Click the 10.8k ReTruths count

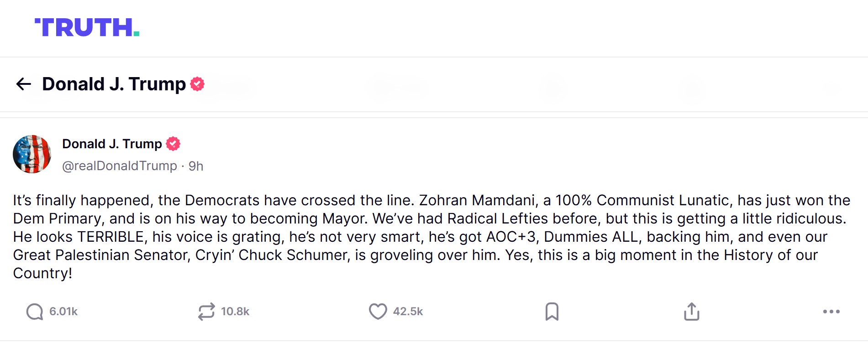tap(235, 312)
